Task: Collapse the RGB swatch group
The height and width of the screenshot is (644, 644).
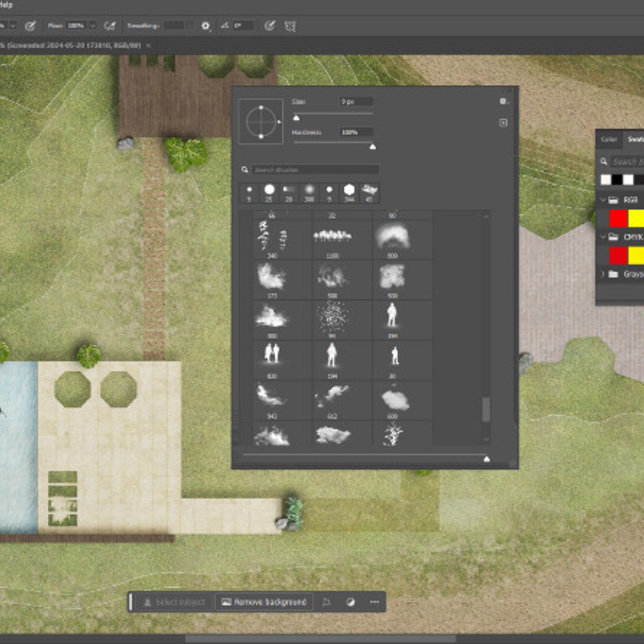Action: [603, 199]
